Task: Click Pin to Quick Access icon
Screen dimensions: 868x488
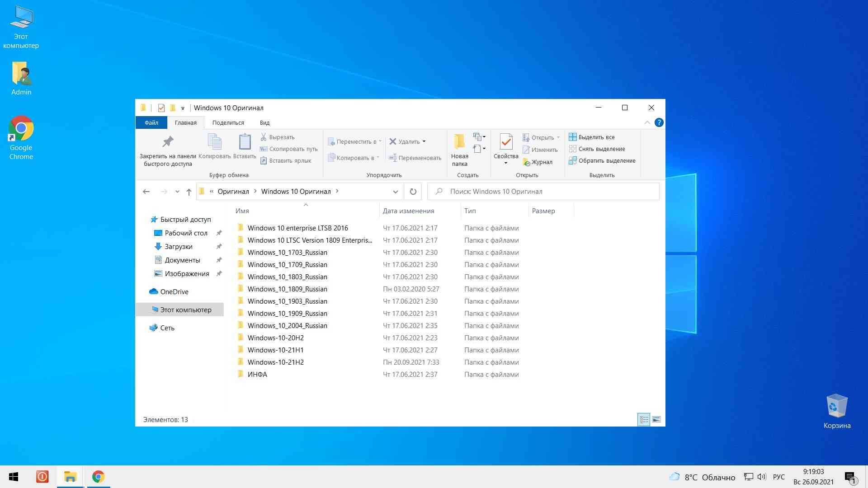Action: click(x=168, y=142)
